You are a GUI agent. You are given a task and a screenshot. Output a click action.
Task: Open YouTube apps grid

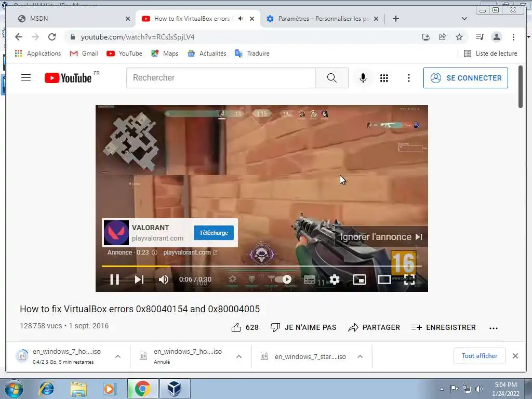384,78
